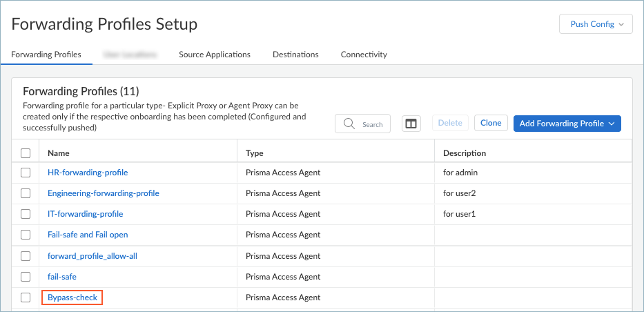Tick the IT-forwarding-profile checkbox

tap(26, 214)
